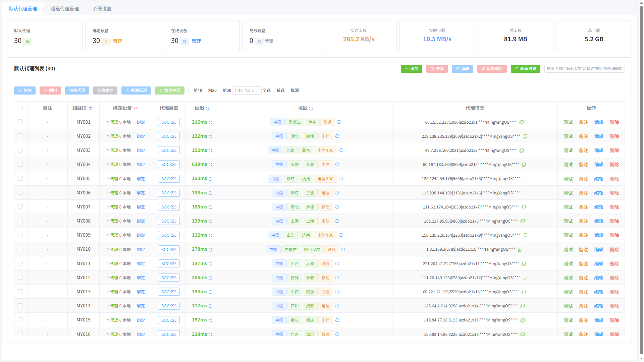Select checkbox for row MY009
Viewport: 644px width, 362px height.
[x=20, y=235]
